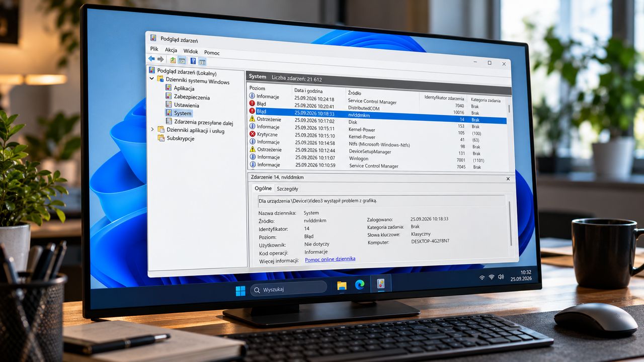Click the title bar Podgląd zdarzeń app icon
This screenshot has height=362, width=644.
153,38
